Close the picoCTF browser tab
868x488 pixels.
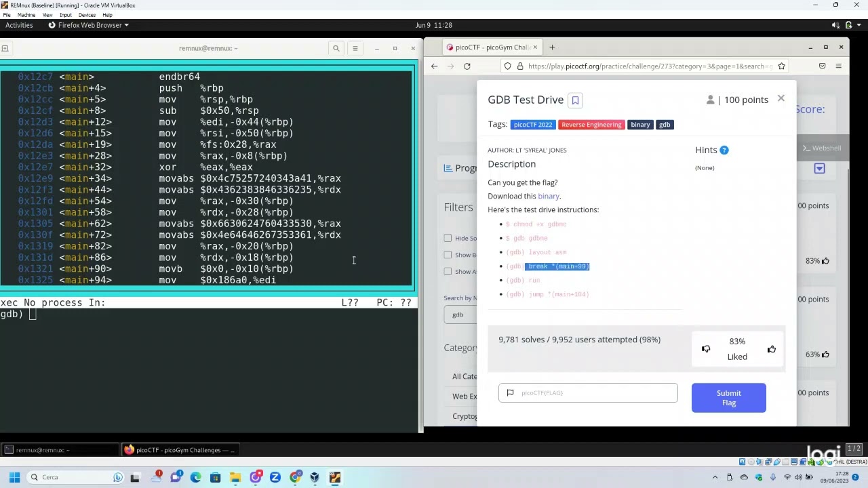click(535, 47)
